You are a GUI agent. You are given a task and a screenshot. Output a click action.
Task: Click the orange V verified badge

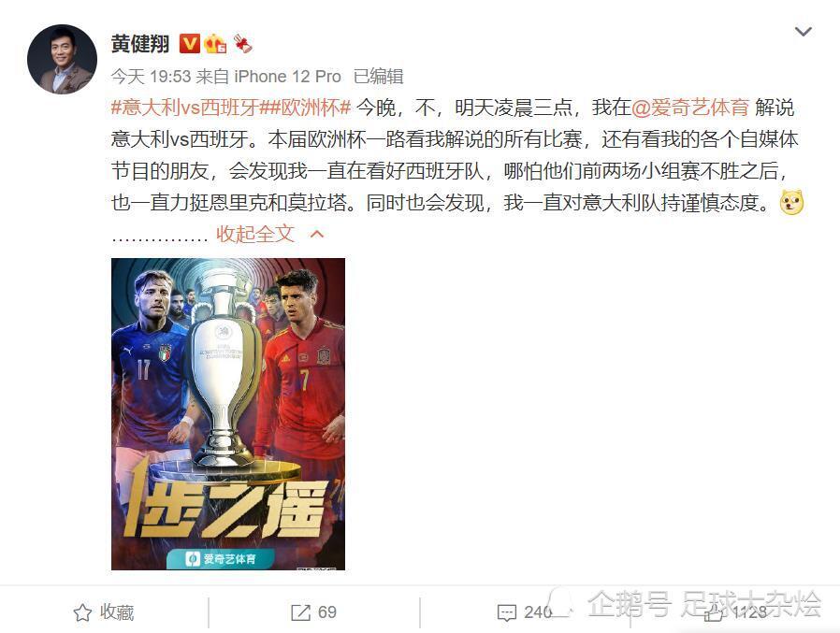(189, 44)
